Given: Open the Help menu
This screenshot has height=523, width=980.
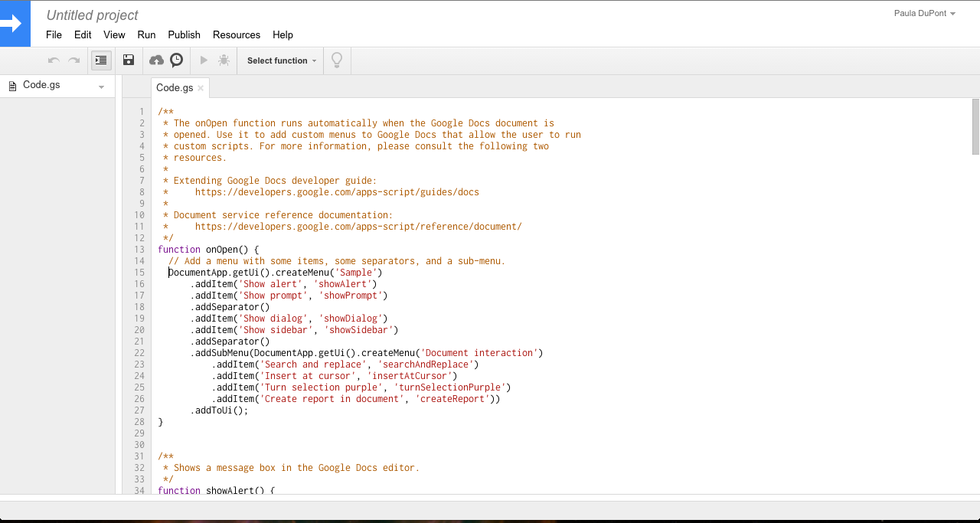Looking at the screenshot, I should tap(283, 35).
